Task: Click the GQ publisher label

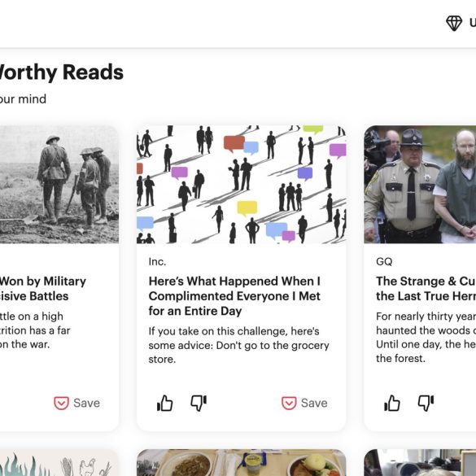Action: [x=384, y=262]
